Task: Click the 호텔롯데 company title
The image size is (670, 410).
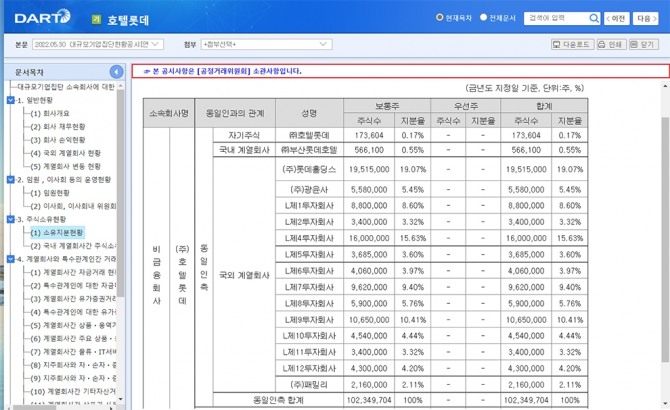Action: point(128,20)
